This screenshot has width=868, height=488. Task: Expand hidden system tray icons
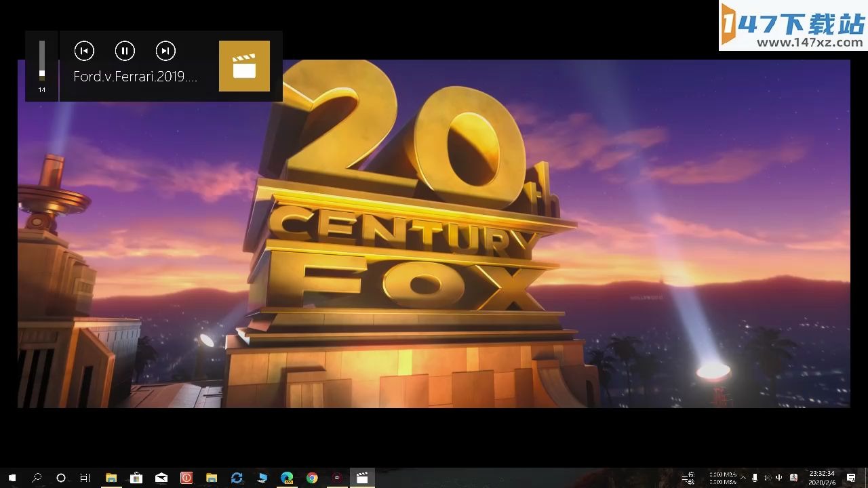coord(743,478)
